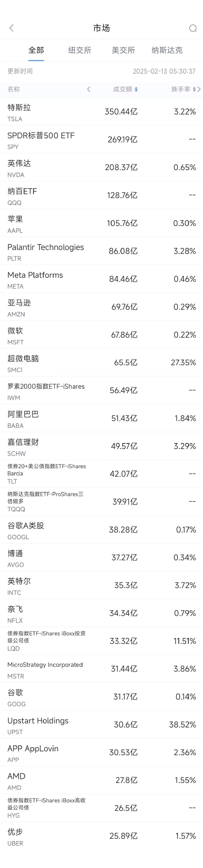Tap the 优步 UBER row

pyautogui.click(x=101, y=836)
